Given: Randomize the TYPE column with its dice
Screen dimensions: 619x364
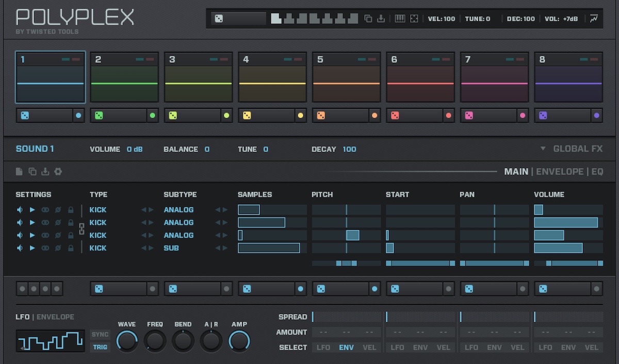Looking at the screenshot, I should pyautogui.click(x=99, y=289).
